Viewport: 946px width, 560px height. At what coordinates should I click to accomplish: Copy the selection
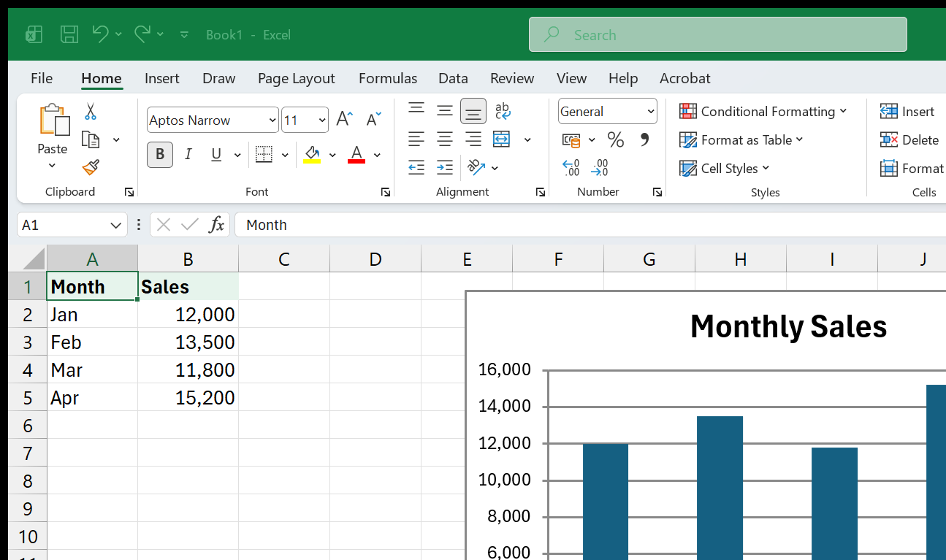(91, 139)
